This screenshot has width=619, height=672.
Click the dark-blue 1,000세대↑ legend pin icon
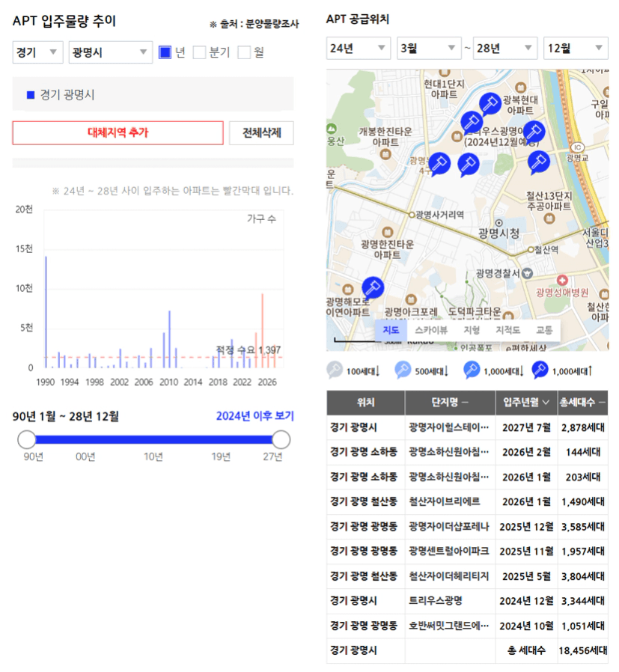click(540, 370)
